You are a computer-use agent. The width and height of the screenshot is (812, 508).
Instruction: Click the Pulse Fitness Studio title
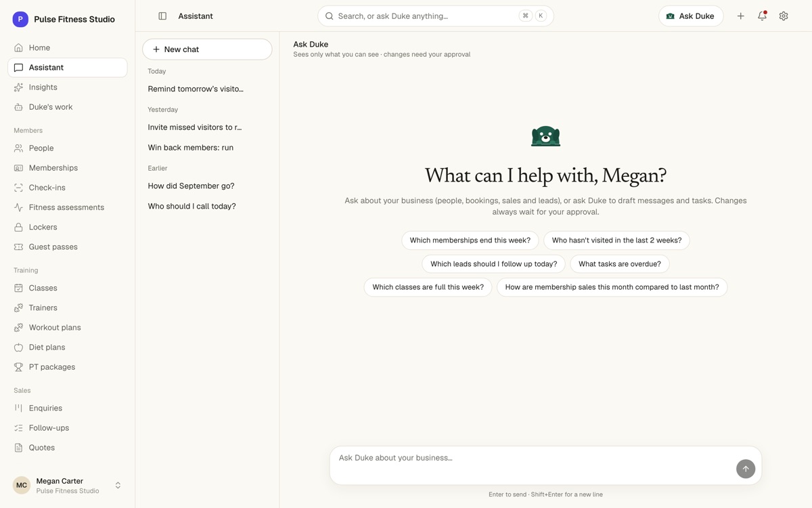tap(74, 20)
